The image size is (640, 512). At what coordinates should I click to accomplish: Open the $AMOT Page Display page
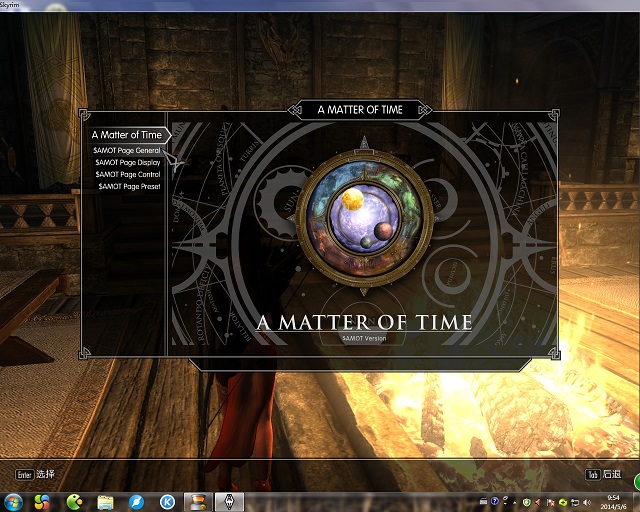128,162
